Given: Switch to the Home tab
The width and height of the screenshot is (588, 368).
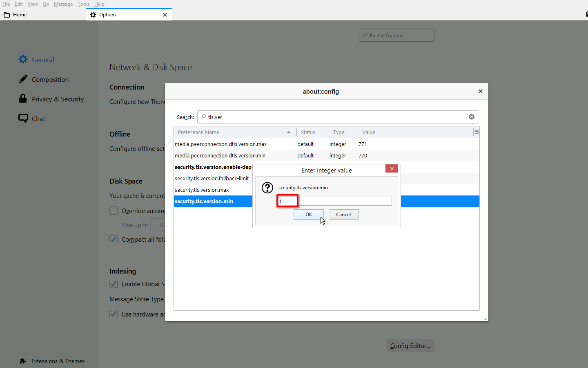Looking at the screenshot, I should coord(20,15).
